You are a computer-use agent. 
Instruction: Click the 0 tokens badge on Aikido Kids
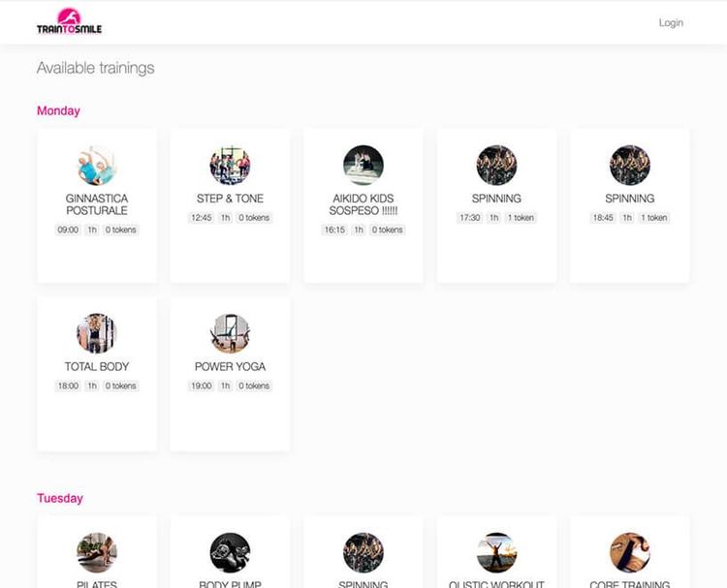[x=387, y=230]
